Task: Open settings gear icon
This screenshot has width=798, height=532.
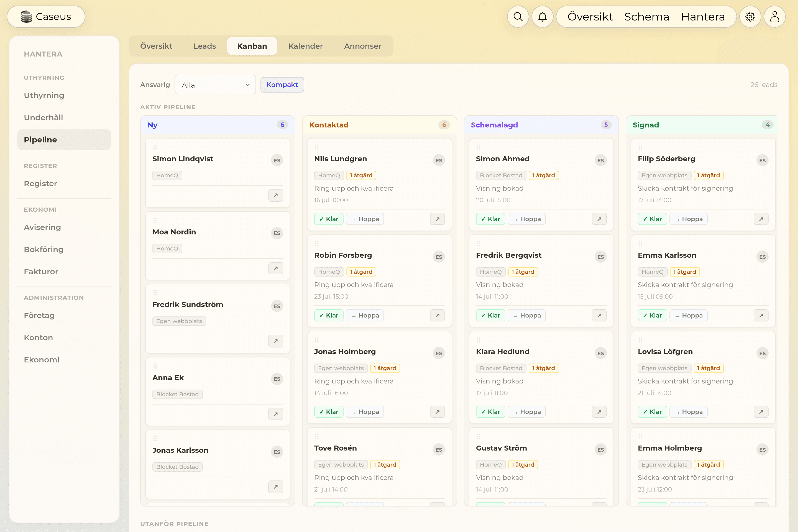Action: pos(750,16)
